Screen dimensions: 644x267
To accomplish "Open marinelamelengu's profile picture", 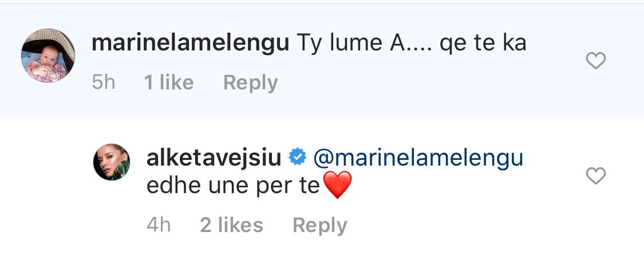I will click(48, 56).
